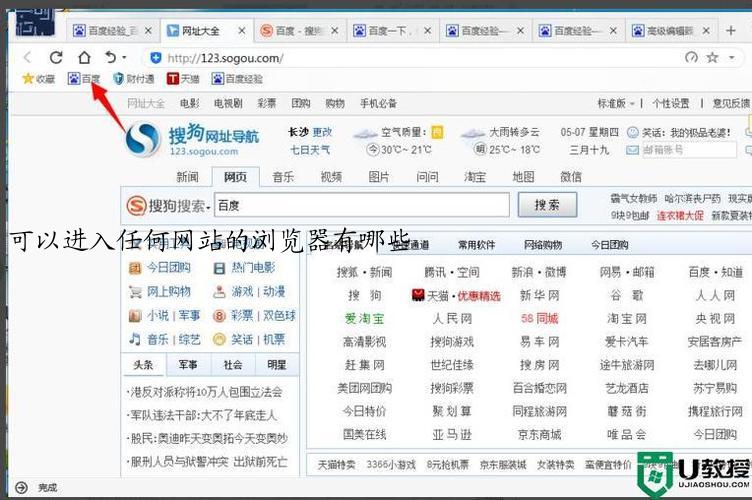Screen dimensions: 752x500
Task: Open the 58同城 link
Action: pyautogui.click(x=540, y=319)
